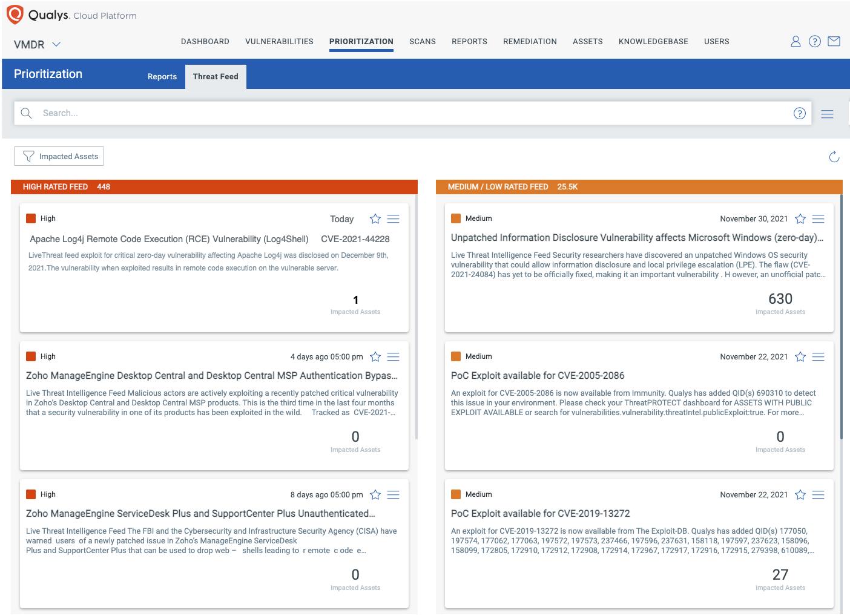Click the Qualys logo
The height and width of the screenshot is (616, 850).
pyautogui.click(x=16, y=13)
